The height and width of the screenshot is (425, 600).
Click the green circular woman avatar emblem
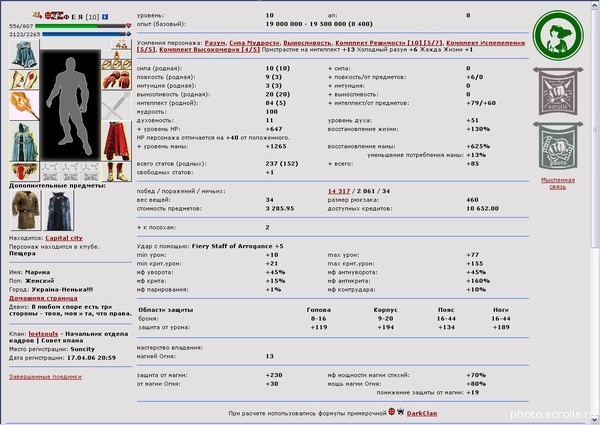click(558, 35)
